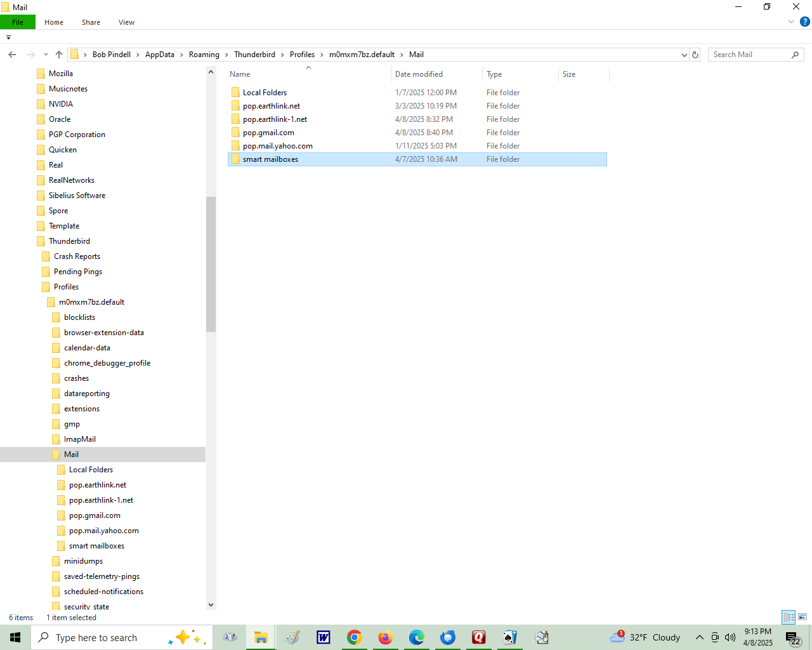Switch to Details view layout icon
The height and width of the screenshot is (650, 812).
click(789, 617)
